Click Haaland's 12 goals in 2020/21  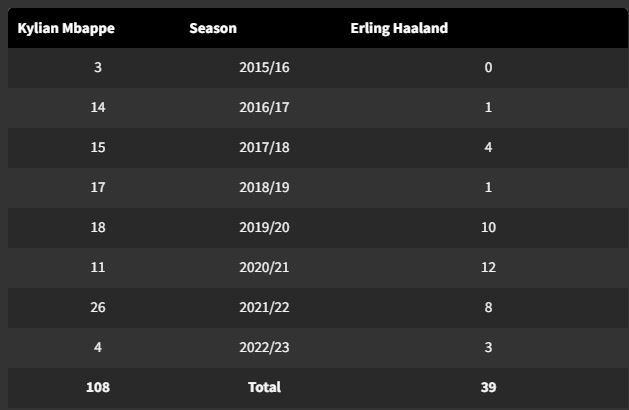click(488, 268)
